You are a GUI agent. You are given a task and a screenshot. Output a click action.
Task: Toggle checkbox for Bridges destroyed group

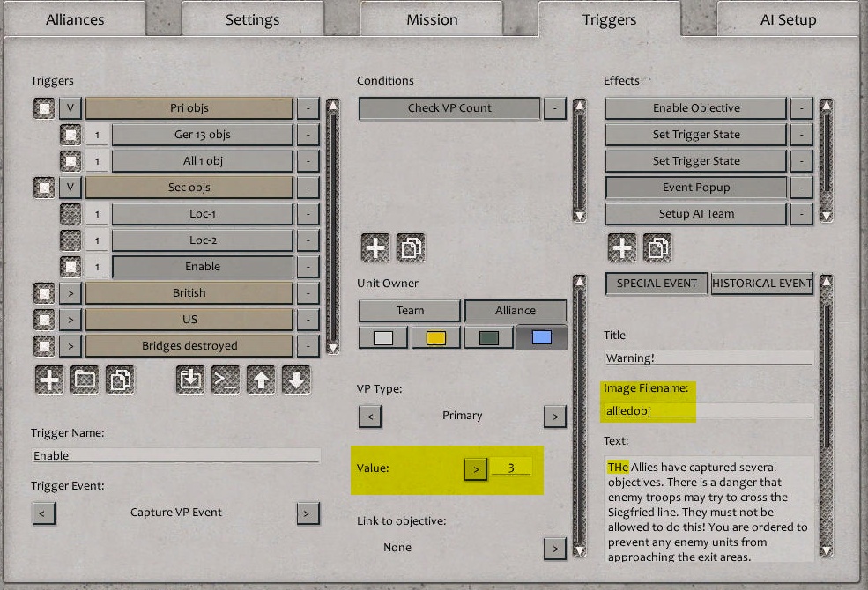pos(44,346)
